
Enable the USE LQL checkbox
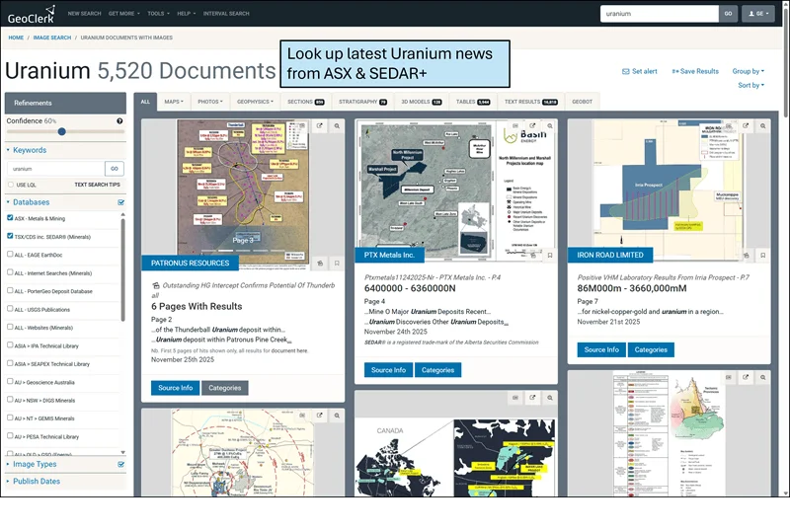coord(11,185)
